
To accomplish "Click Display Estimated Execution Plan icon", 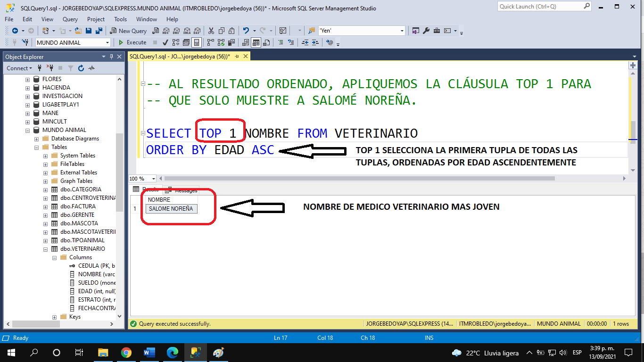I will pos(176,42).
